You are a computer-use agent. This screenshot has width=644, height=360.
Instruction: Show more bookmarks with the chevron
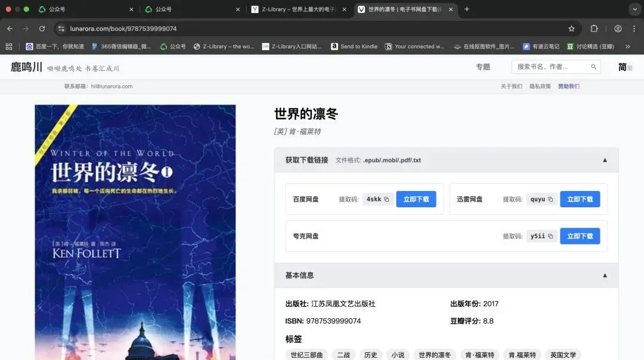627,47
